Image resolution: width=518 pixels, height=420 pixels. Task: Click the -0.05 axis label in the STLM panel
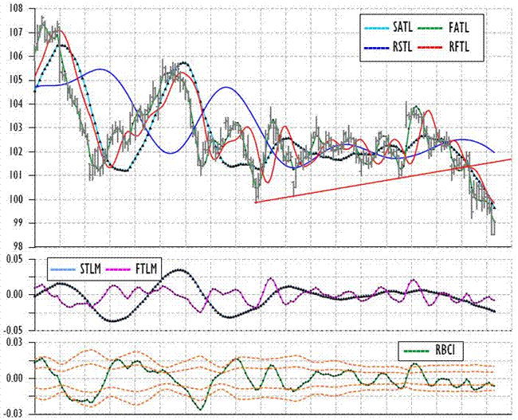point(14,330)
